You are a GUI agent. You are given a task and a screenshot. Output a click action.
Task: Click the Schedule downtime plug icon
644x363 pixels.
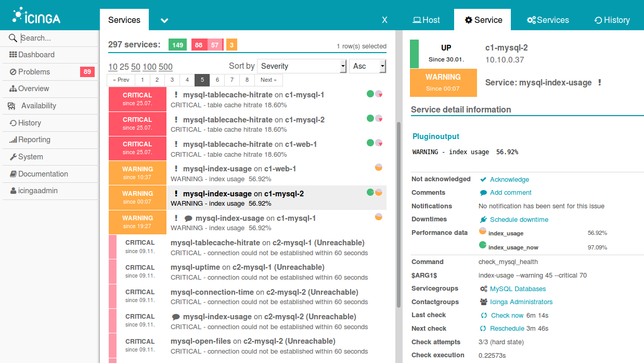tap(483, 220)
